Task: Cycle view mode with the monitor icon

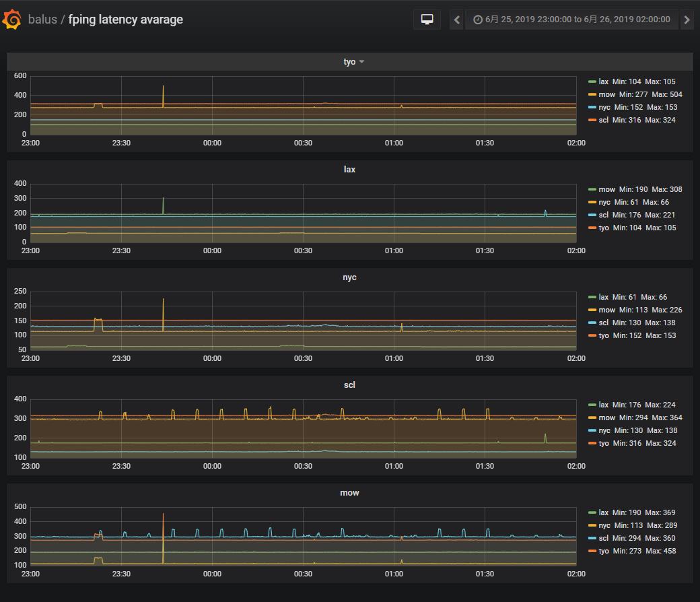Action: 427,20
